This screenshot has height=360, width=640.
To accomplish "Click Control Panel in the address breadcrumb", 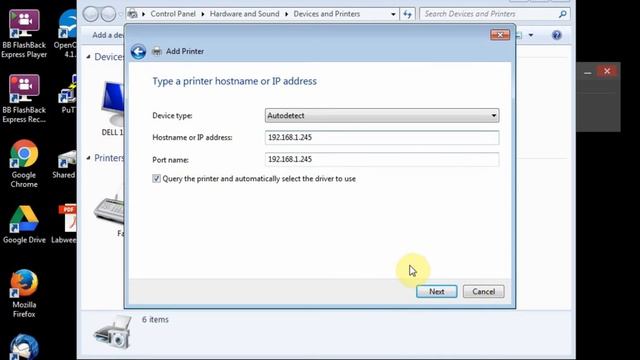I will click(x=173, y=14).
